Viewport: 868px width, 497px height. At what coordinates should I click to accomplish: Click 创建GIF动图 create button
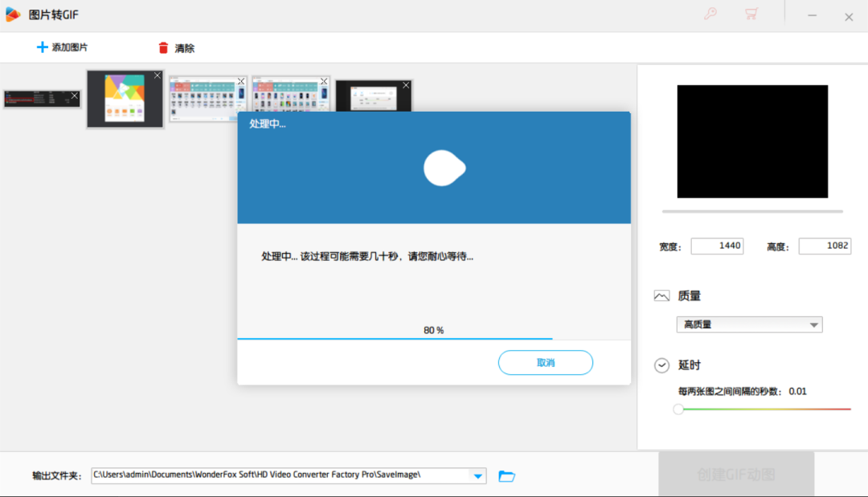[x=735, y=475]
